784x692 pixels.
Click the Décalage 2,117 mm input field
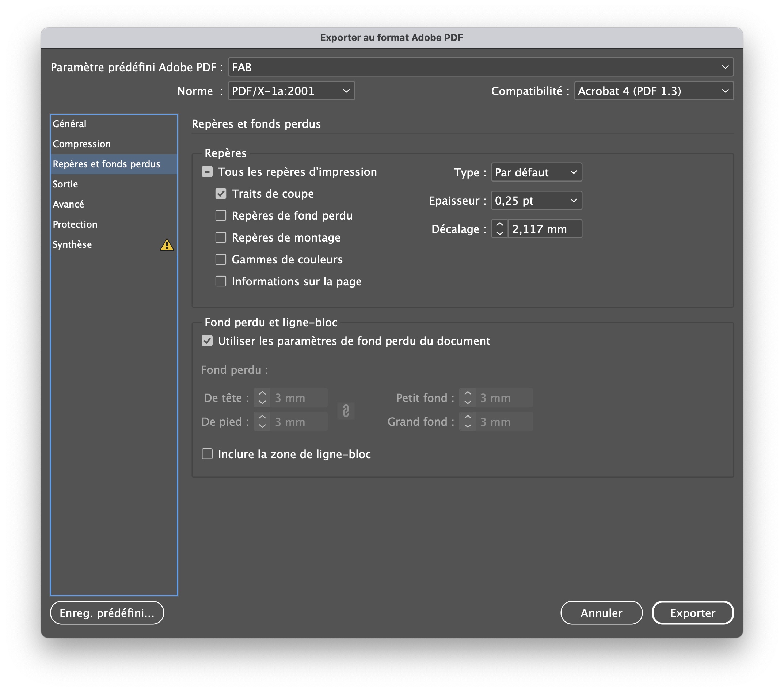coord(544,229)
